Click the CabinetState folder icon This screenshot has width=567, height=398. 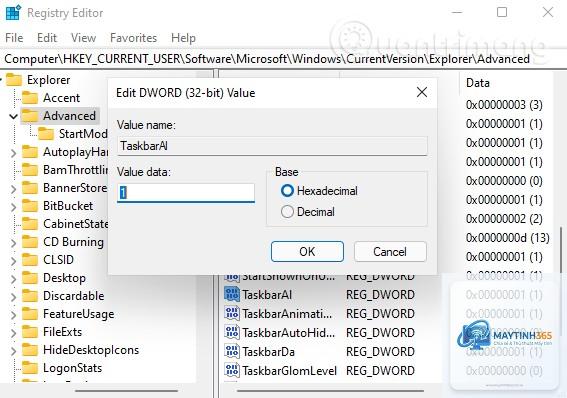point(30,224)
